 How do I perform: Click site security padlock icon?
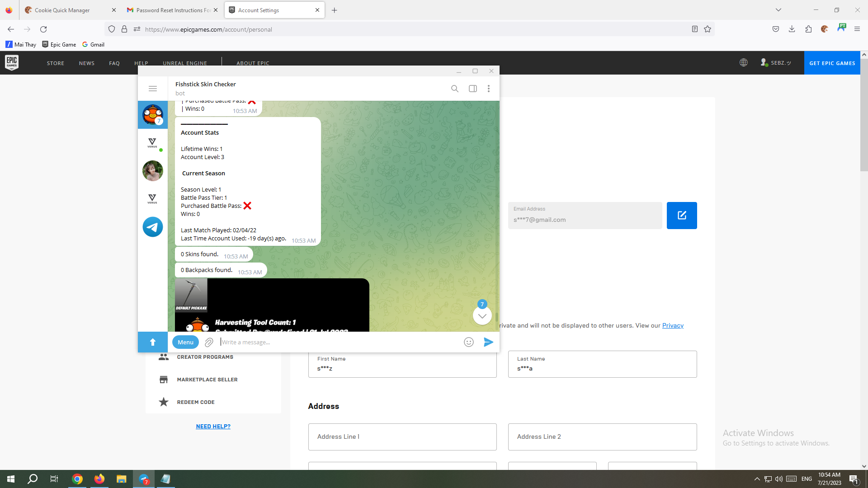(x=124, y=29)
